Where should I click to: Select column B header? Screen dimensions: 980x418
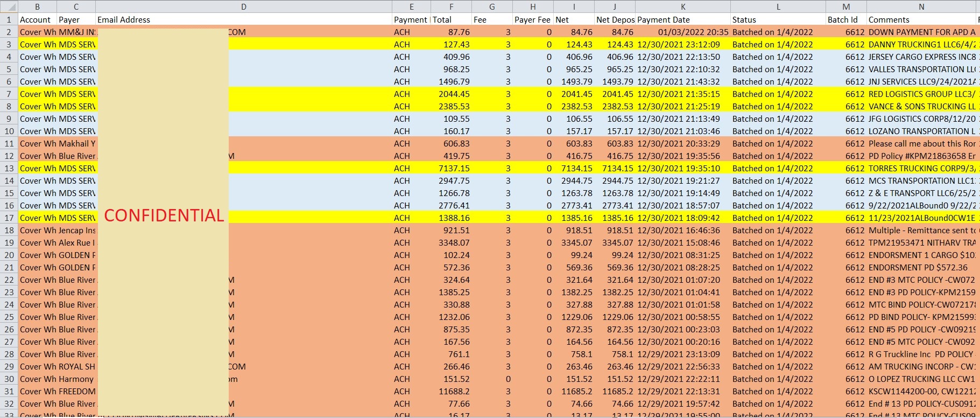click(x=37, y=6)
